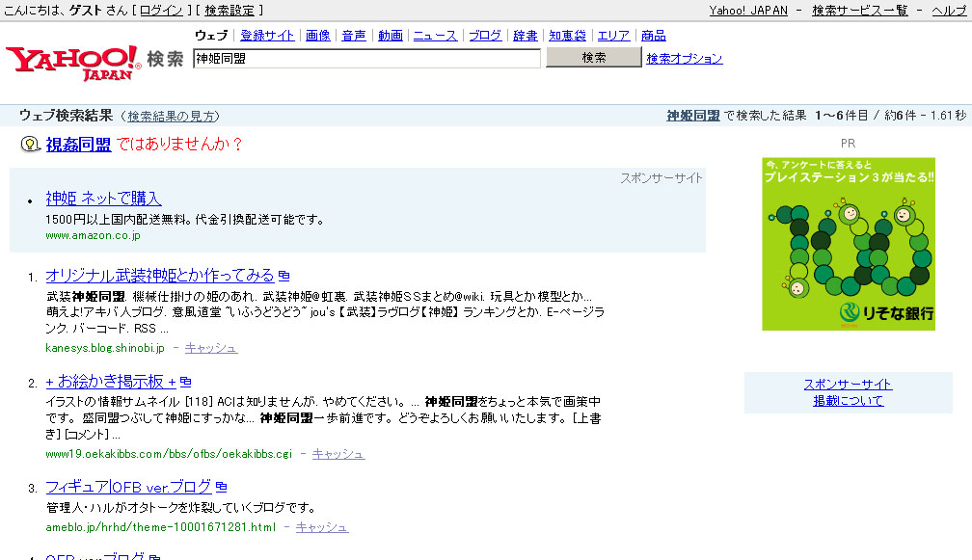Open result 1 in new window icon

pyautogui.click(x=283, y=275)
